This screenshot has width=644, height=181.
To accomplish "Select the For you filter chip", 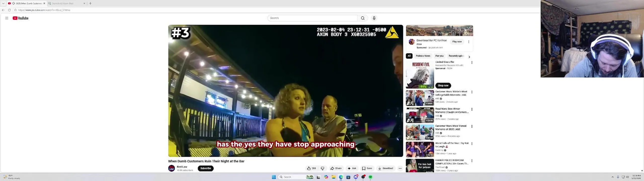I will coord(439,56).
